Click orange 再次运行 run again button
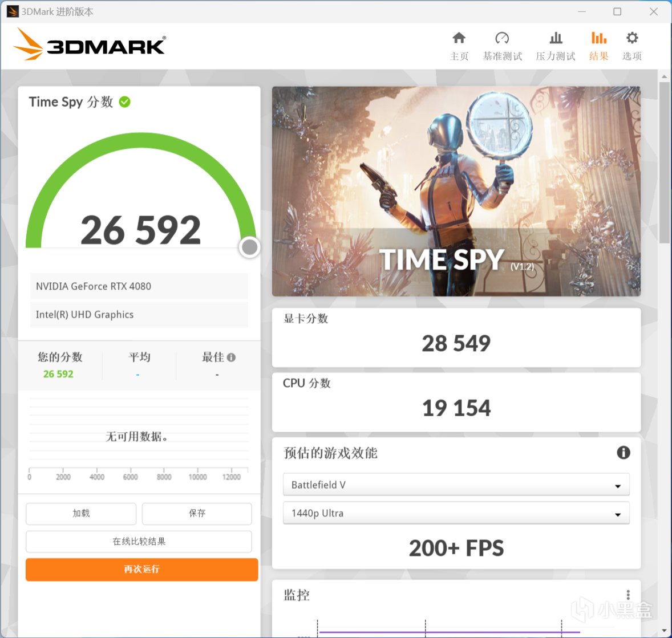Image resolution: width=672 pixels, height=638 pixels. 142,570
